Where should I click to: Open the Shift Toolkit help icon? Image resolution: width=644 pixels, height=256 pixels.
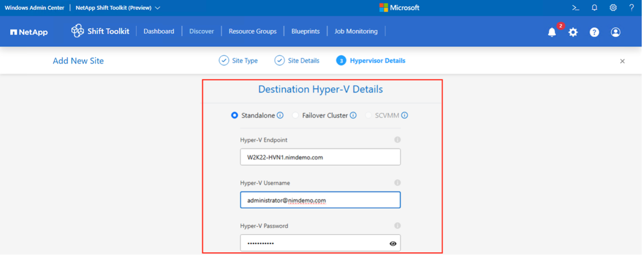coord(595,32)
